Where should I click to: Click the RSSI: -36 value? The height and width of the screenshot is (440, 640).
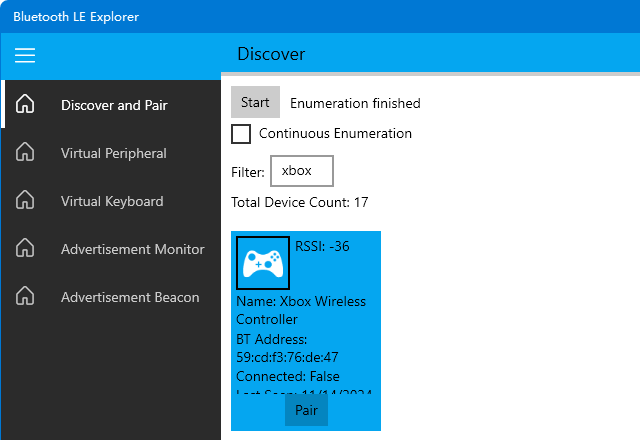click(322, 246)
